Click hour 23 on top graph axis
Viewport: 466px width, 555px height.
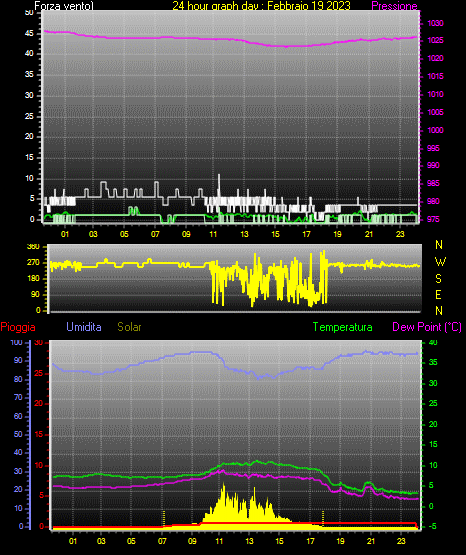tap(400, 234)
